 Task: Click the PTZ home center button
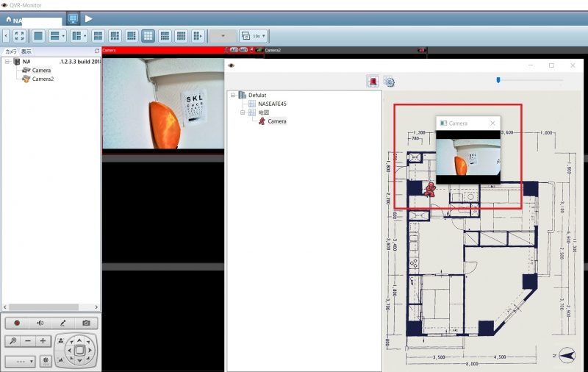(79, 351)
